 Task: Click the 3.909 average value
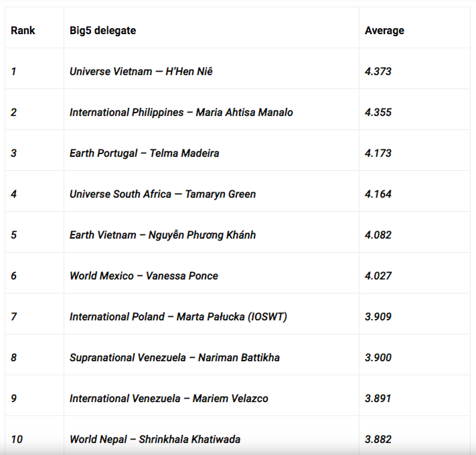378,316
